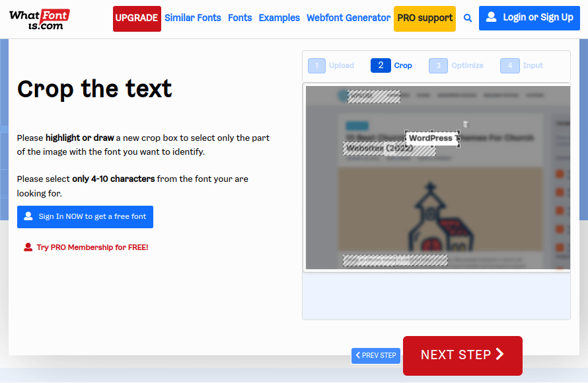Open the Similar Fonts menu

point(193,18)
